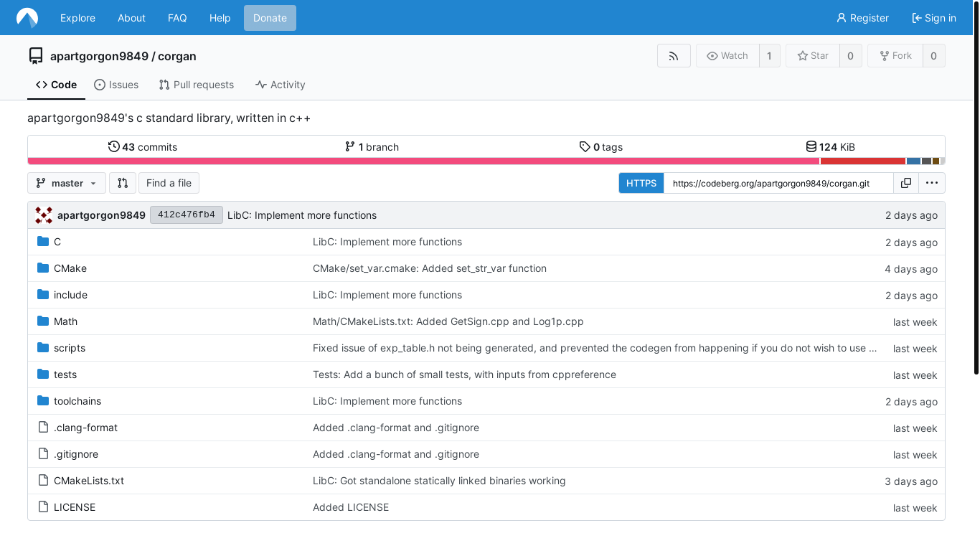Open commit about GetSign.cpp and Log1p.cpp
This screenshot has width=980, height=551.
click(448, 321)
